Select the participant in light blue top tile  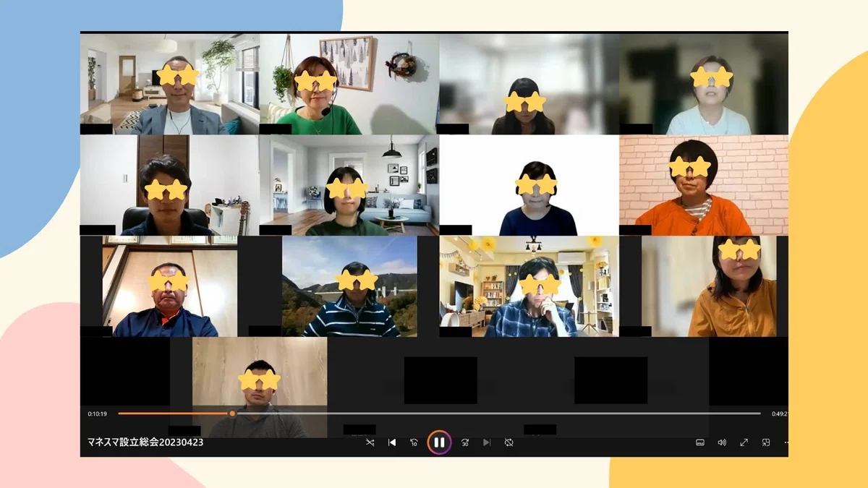tap(704, 84)
